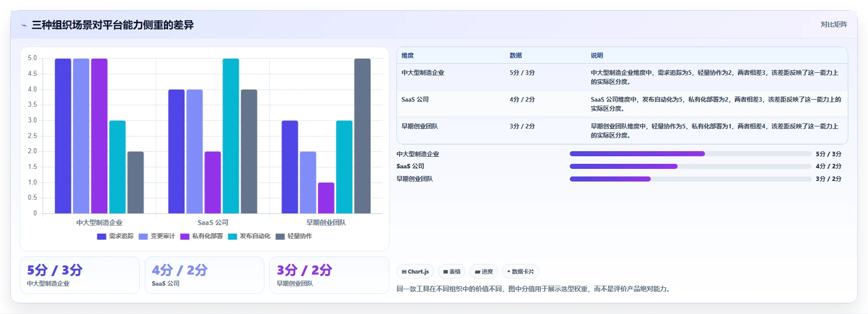Open the 4分 / 2分 SaaS 公司 stat card
Screen dimensions: 868x314
tap(205, 275)
